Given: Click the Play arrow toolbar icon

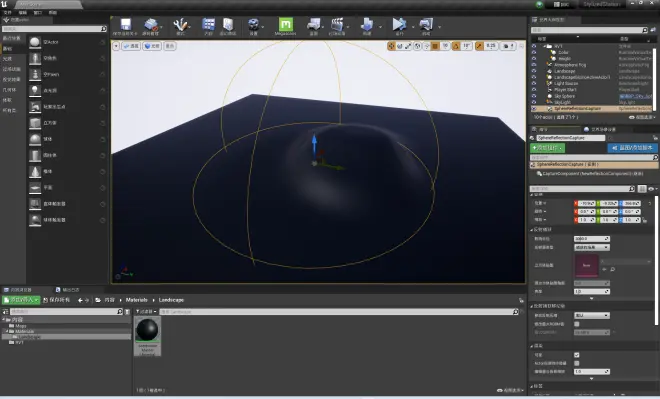Looking at the screenshot, I should pos(399,26).
